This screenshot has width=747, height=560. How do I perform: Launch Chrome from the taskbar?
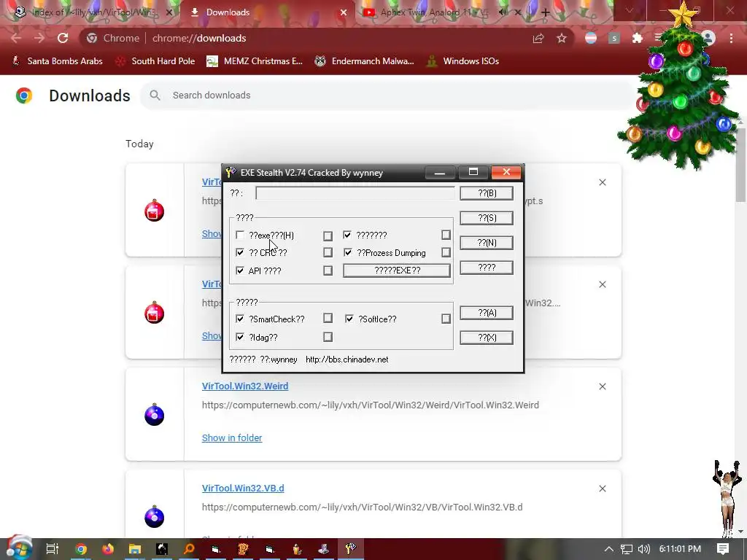pyautogui.click(x=81, y=549)
